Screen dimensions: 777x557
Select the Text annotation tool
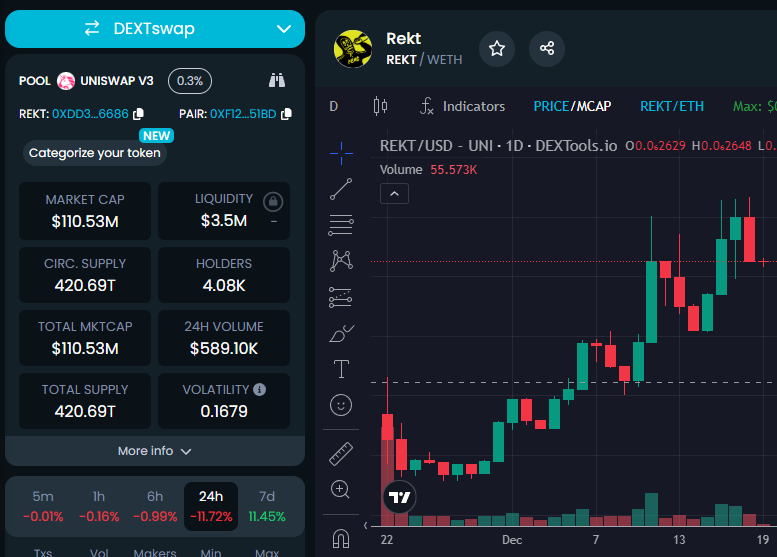pos(341,369)
